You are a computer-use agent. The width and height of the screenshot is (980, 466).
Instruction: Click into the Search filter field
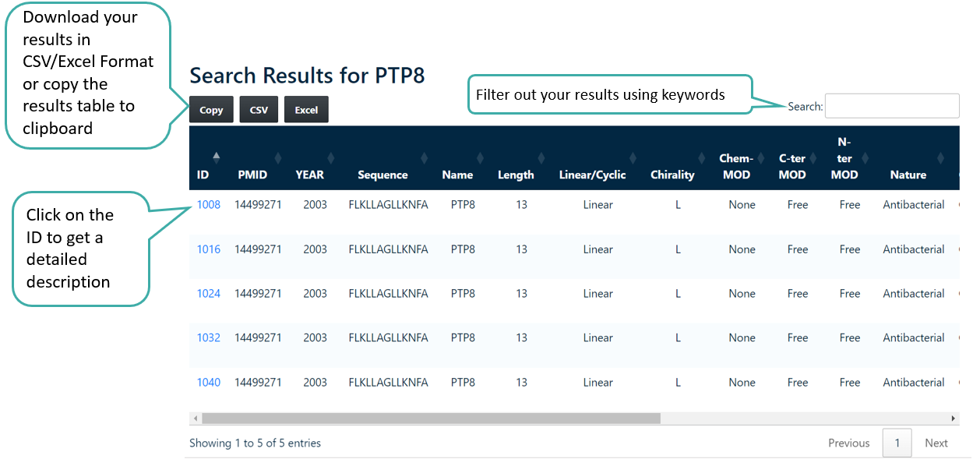pyautogui.click(x=891, y=106)
